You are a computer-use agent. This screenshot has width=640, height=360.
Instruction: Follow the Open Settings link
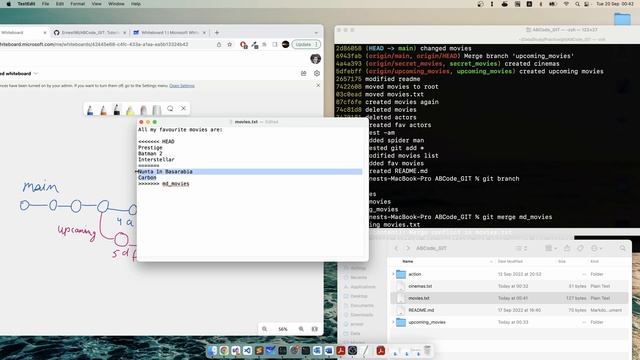click(182, 86)
